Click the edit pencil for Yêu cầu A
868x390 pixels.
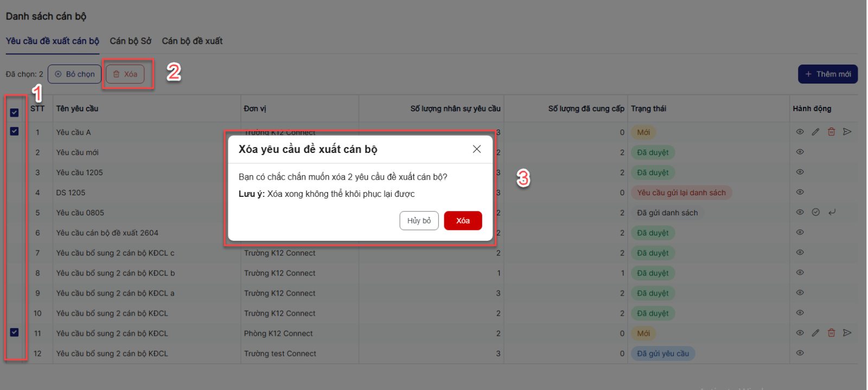815,132
